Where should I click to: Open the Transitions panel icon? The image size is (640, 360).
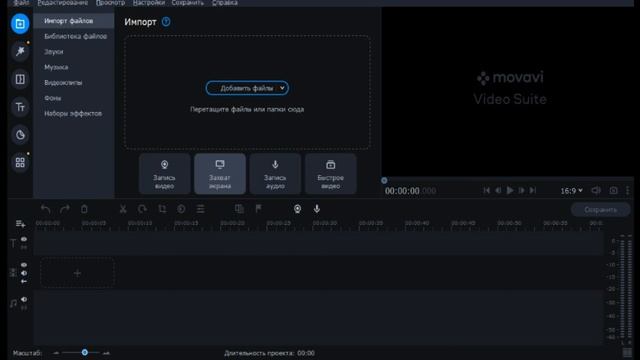20,79
